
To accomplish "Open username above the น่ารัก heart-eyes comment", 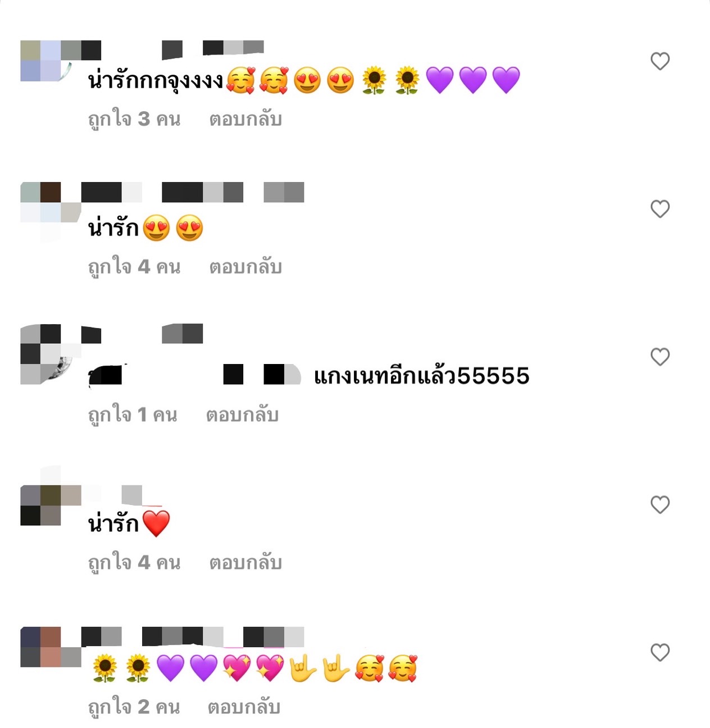I will point(193,192).
